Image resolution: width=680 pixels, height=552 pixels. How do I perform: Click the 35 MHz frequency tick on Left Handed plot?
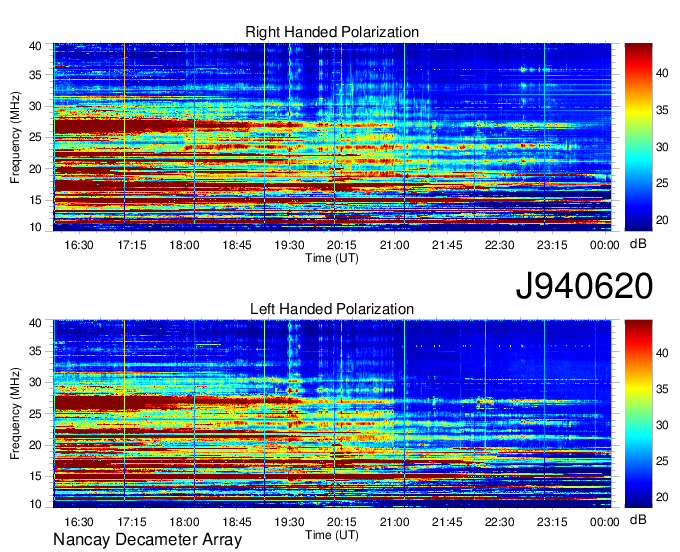click(x=35, y=351)
